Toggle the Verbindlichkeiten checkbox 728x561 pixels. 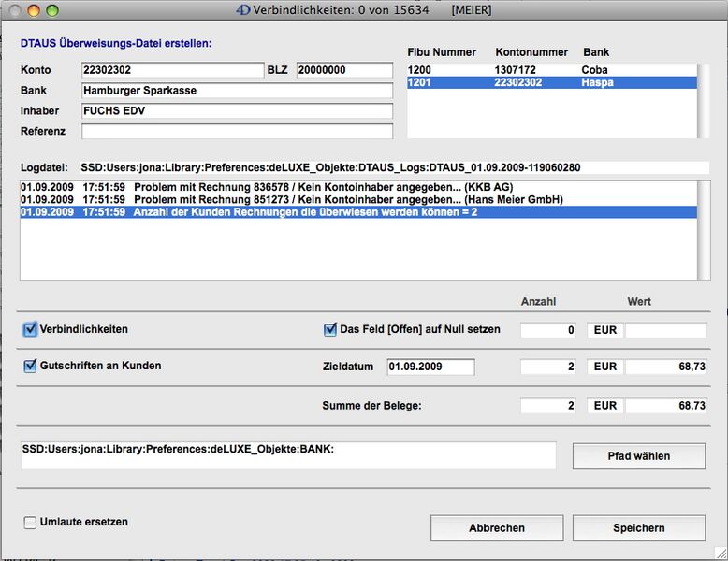coord(31,329)
